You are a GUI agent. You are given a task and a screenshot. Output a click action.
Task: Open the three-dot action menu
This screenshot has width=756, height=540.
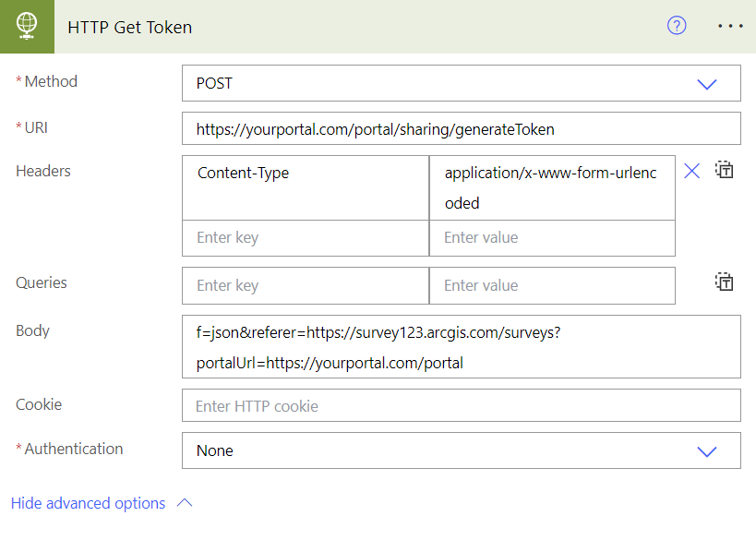[730, 26]
